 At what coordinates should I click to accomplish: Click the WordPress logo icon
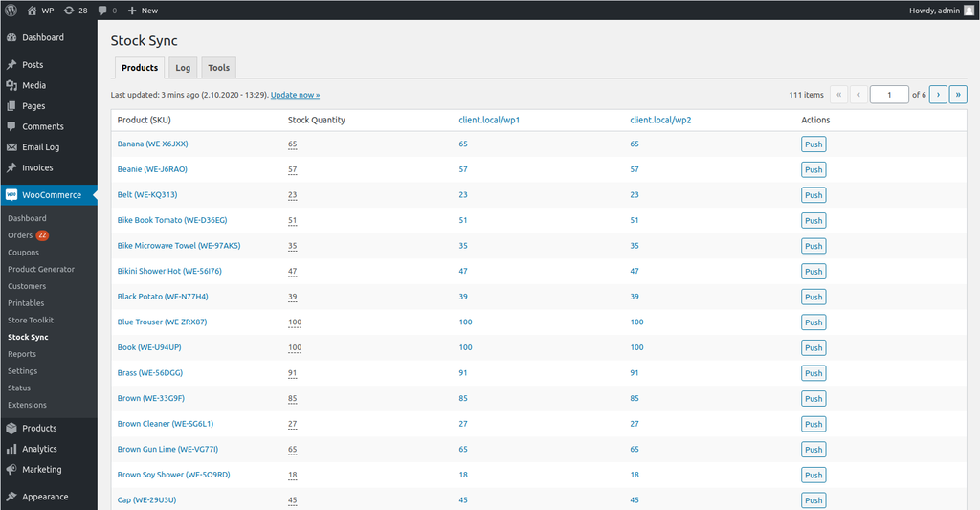[x=11, y=10]
